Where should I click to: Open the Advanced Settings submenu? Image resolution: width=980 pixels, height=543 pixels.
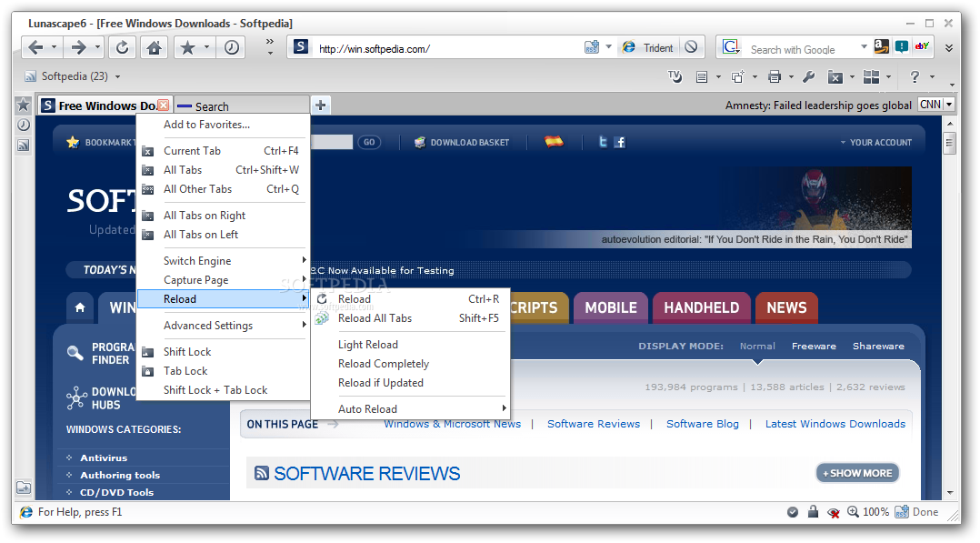223,326
